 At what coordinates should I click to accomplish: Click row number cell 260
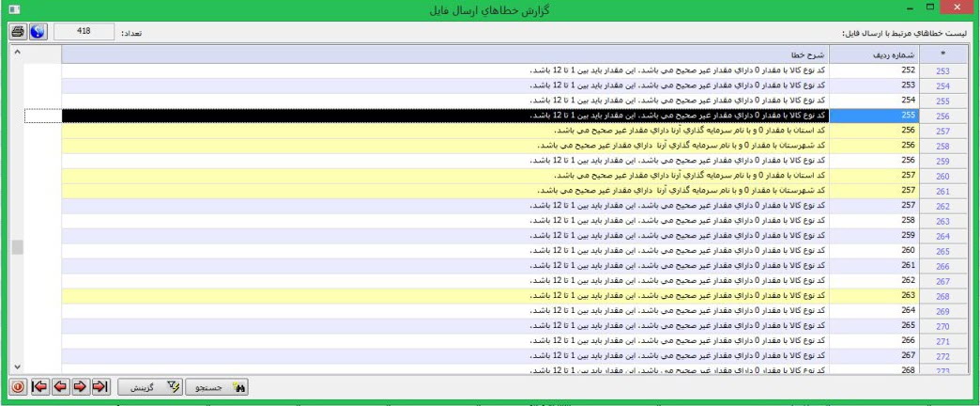pyautogui.click(x=874, y=251)
